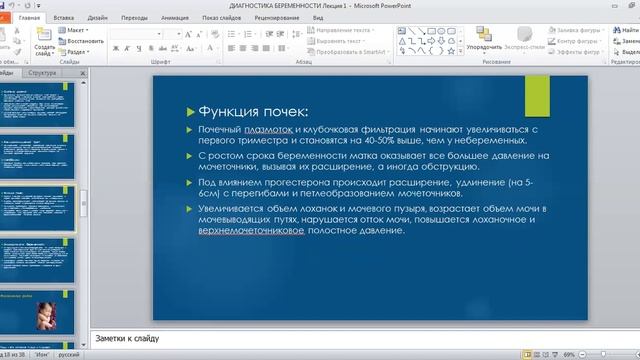Screen dimensions: 640x360
Task: Toggle Underline (Ч) formatting
Action: pos(139,49)
